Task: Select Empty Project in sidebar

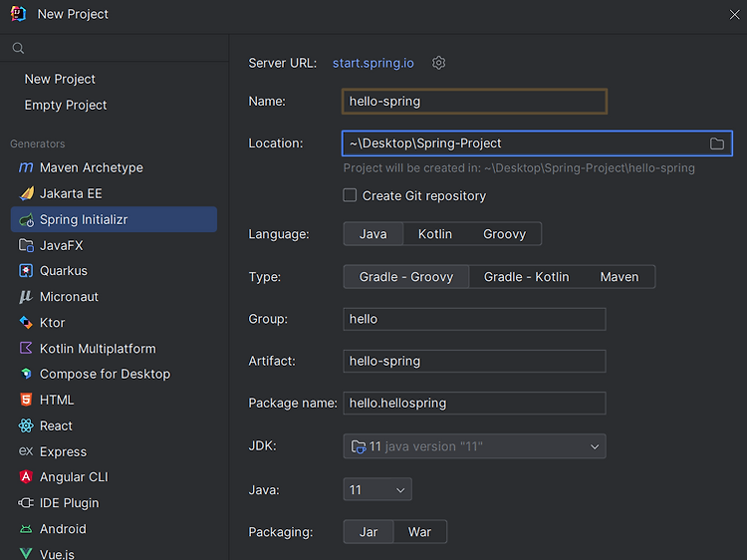Action: 66,105
